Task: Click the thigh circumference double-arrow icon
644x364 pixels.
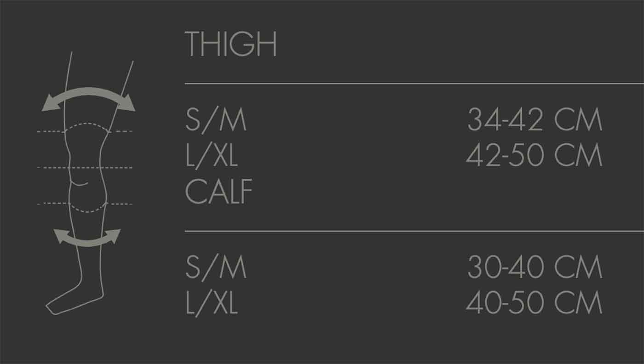Action: coord(88,93)
